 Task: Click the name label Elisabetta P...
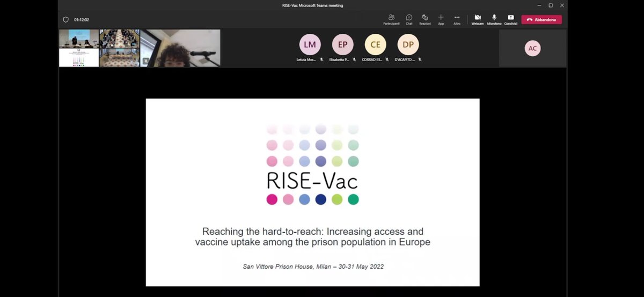pos(340,60)
